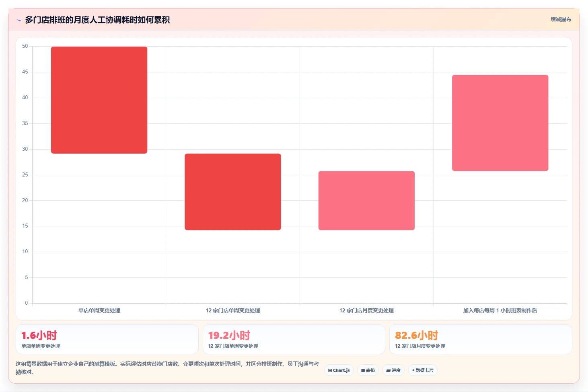Click the 增减瀑布 label in the header
588x392 pixels.
click(561, 19)
